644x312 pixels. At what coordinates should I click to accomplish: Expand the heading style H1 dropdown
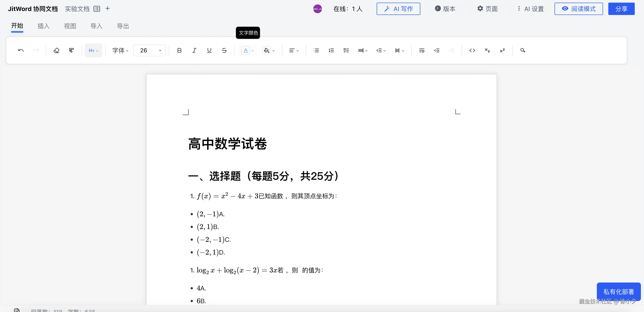[93, 50]
